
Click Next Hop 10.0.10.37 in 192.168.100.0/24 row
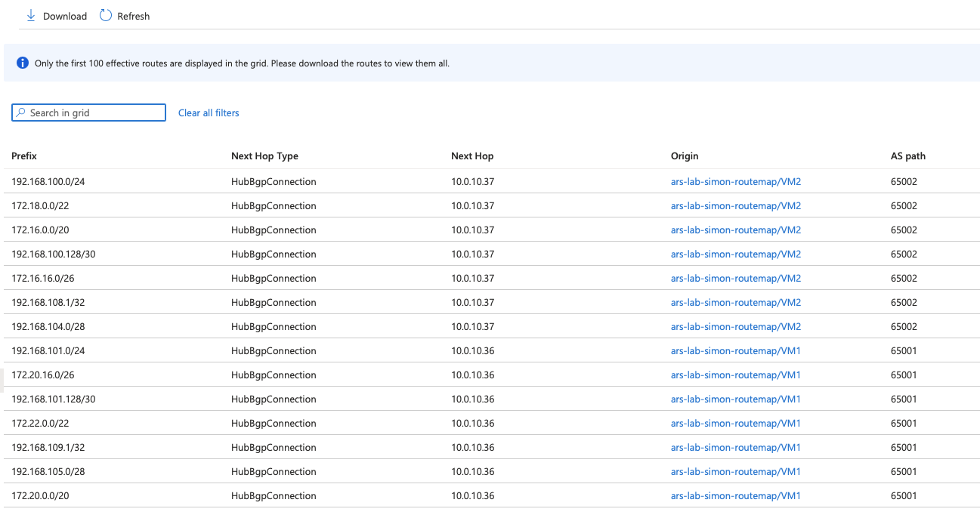(473, 181)
